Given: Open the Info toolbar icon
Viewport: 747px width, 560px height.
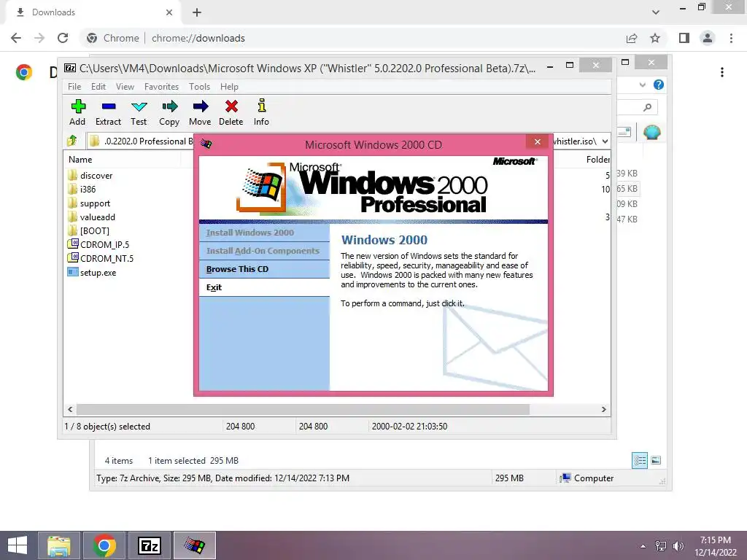Looking at the screenshot, I should point(261,112).
